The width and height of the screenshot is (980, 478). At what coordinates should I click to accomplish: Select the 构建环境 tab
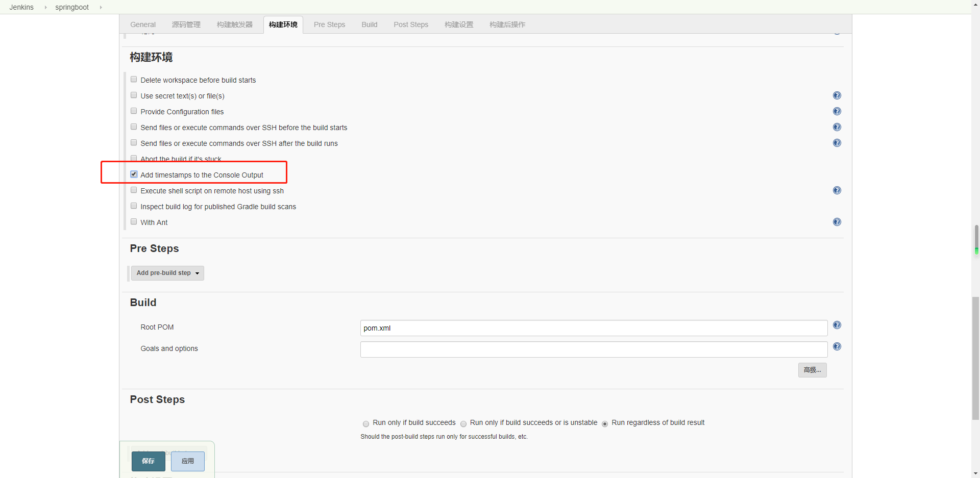(x=283, y=24)
